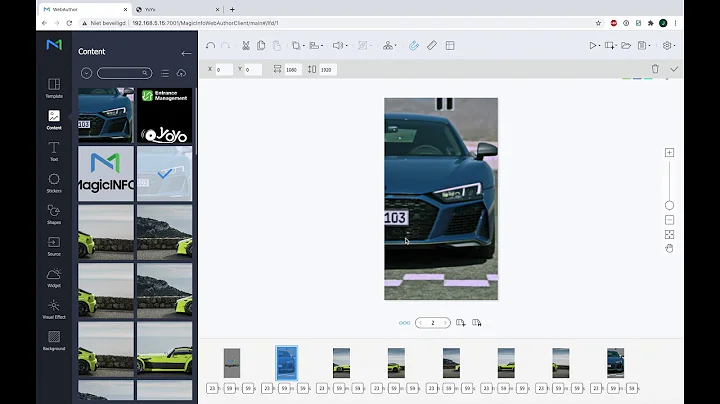Select the MagicINFO logo content thumbnail
The image size is (720, 404).
[106, 174]
